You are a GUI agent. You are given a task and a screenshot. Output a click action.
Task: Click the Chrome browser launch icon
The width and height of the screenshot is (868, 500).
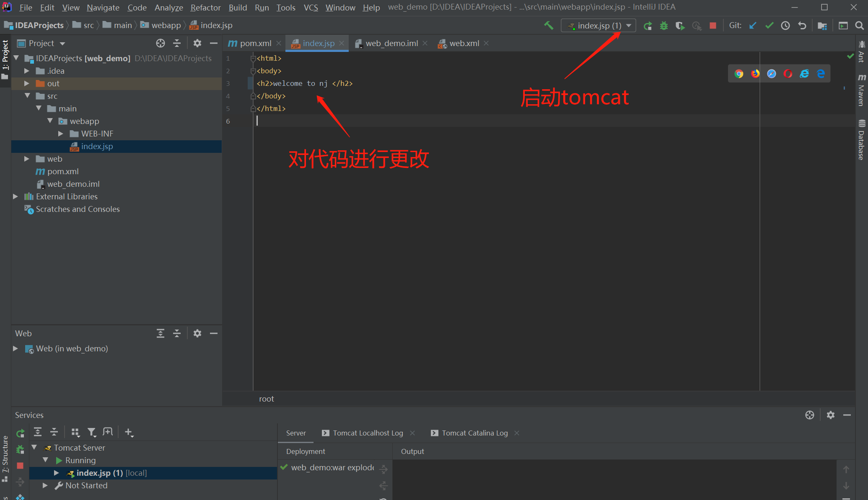739,73
